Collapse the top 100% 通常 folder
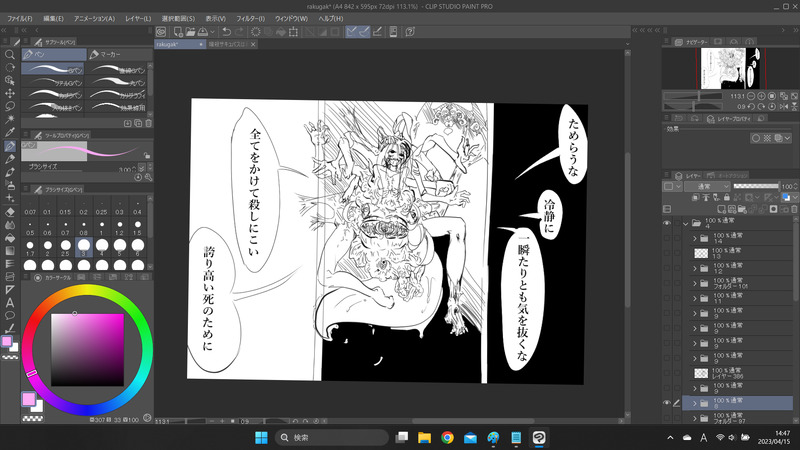The image size is (800, 450). click(x=686, y=223)
